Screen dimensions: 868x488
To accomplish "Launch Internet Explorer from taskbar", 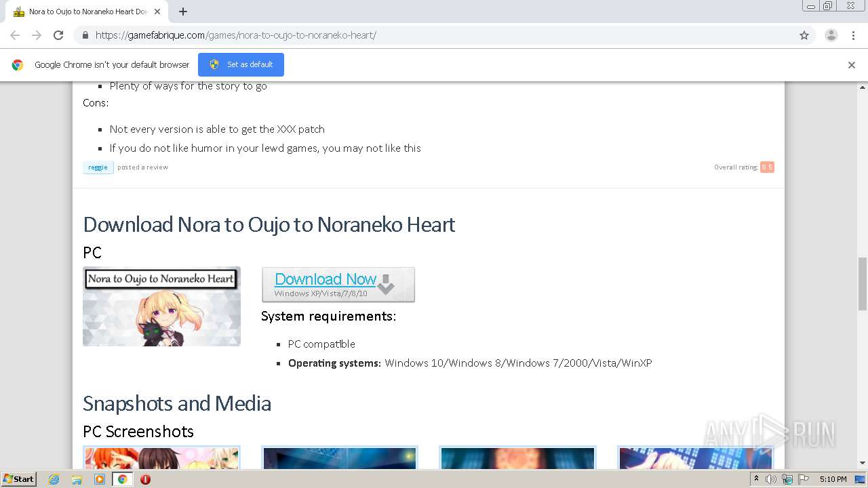I will pyautogui.click(x=54, y=479).
